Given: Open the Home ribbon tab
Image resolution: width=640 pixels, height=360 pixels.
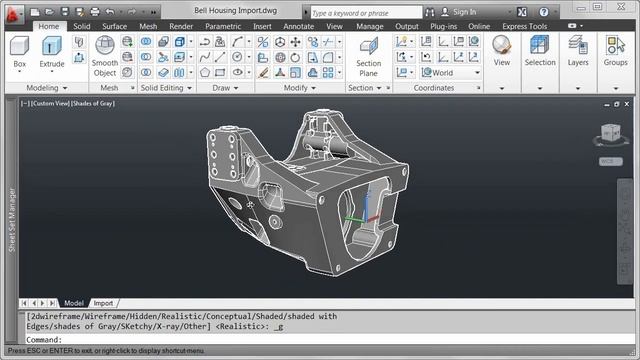Looking at the screenshot, I should [x=49, y=26].
